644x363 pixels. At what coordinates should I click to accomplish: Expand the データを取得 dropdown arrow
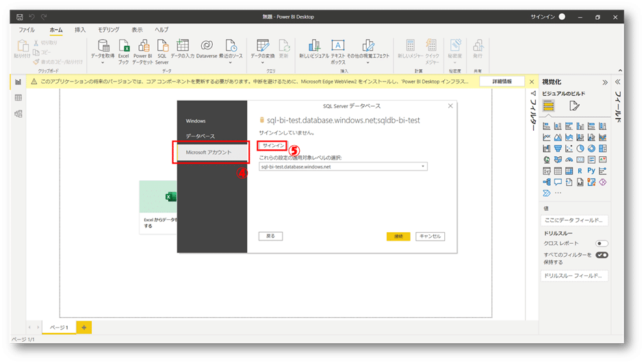point(103,62)
